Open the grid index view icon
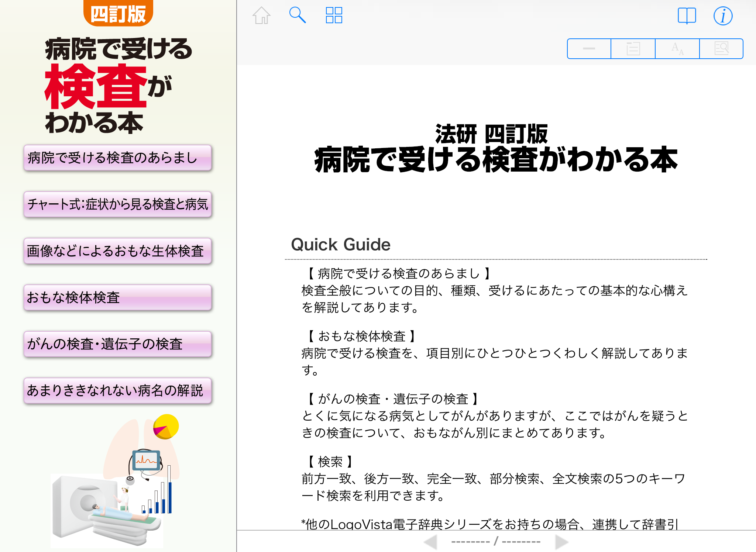The width and height of the screenshot is (756, 552). pos(334,15)
